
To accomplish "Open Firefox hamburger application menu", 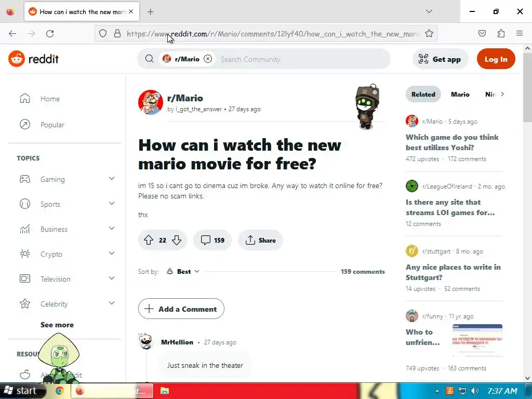I will tap(520, 33).
